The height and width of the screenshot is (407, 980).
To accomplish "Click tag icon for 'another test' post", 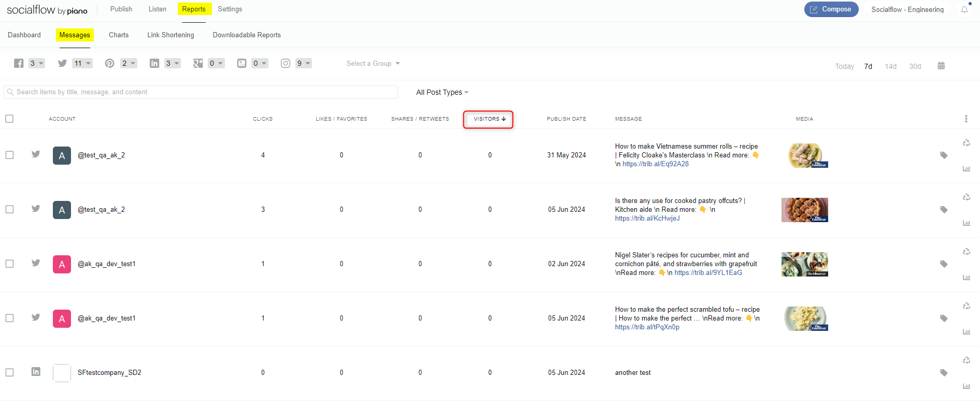I will point(944,373).
